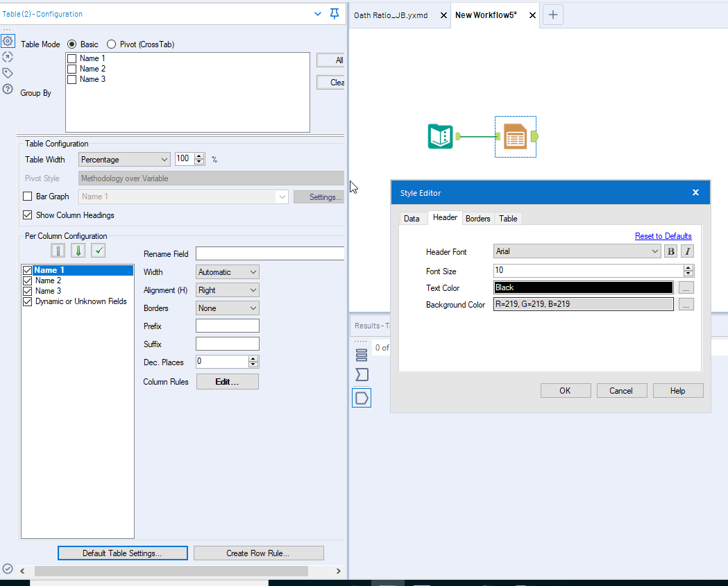Image resolution: width=728 pixels, height=586 pixels.
Task: Pin the configuration panel open
Action: (334, 13)
